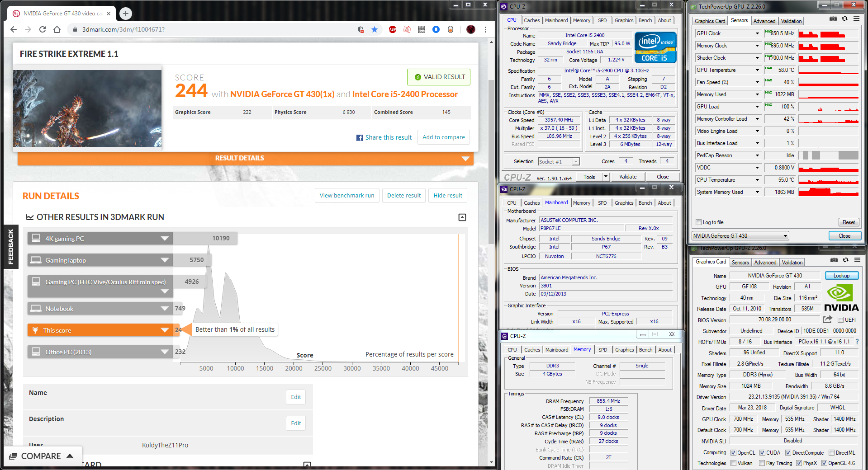
Task: Open the Fan Speed (%) sensor dropdown arrow
Action: [757, 82]
